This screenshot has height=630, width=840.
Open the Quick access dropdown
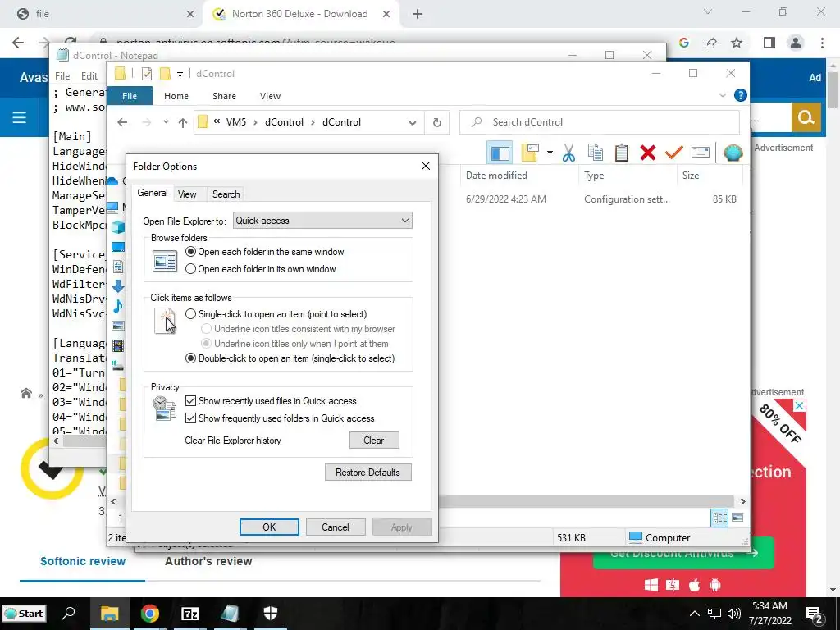coord(322,221)
